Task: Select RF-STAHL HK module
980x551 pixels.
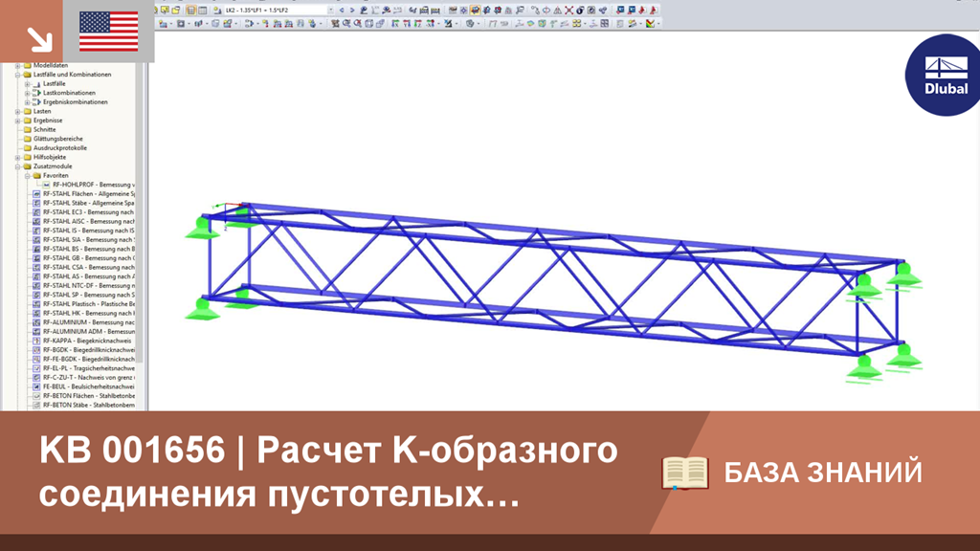Action: pyautogui.click(x=88, y=314)
